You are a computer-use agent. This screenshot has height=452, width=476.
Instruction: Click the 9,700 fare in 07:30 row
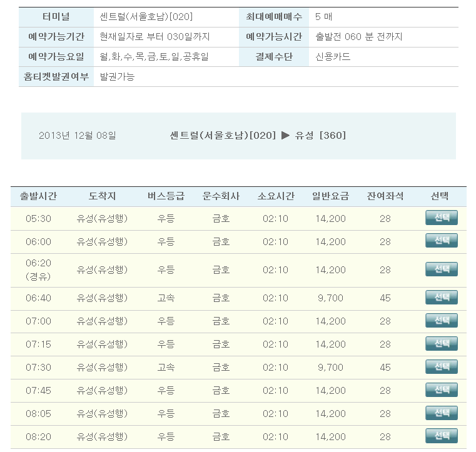pos(330,368)
